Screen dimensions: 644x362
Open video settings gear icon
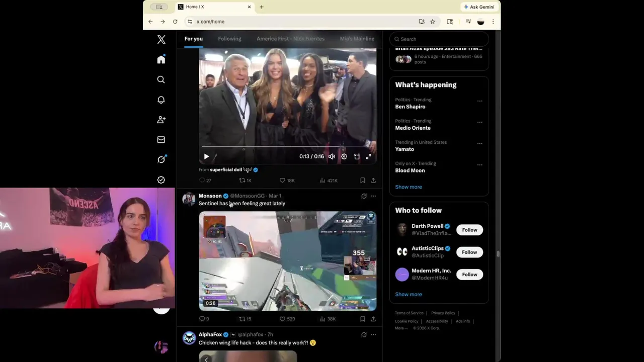344,156
